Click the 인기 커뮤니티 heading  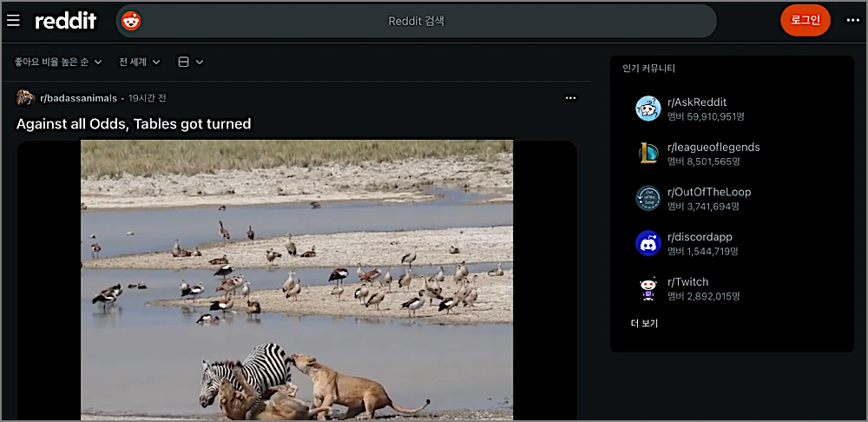[648, 69]
